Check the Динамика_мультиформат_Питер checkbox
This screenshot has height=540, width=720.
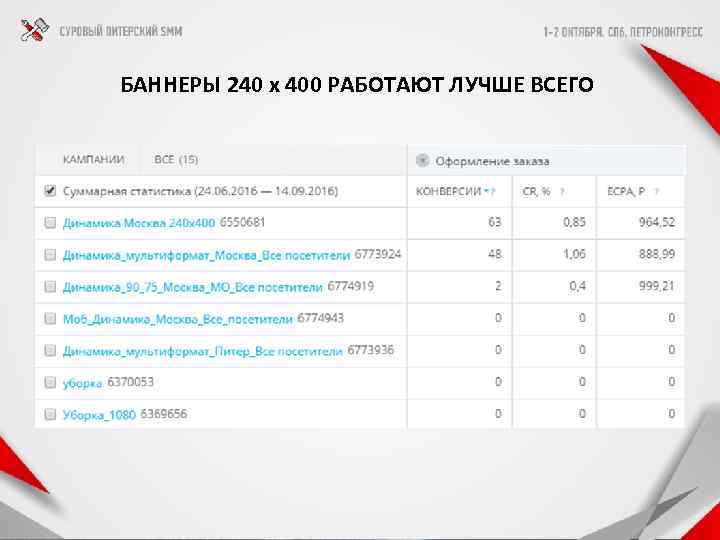click(50, 351)
